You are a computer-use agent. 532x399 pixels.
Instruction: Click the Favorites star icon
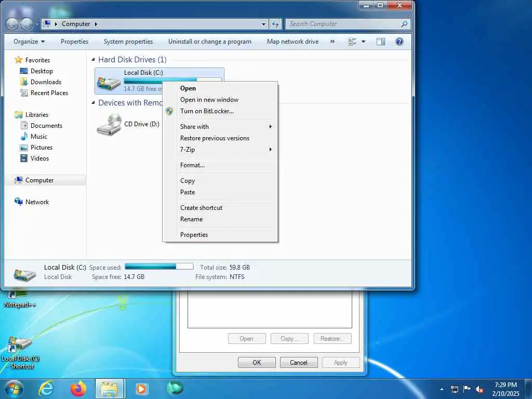point(19,60)
